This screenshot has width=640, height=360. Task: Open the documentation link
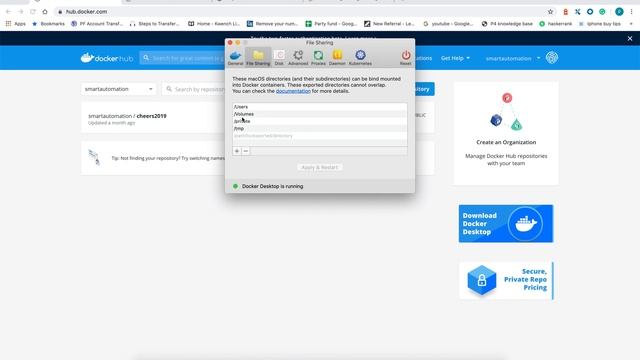(x=293, y=91)
